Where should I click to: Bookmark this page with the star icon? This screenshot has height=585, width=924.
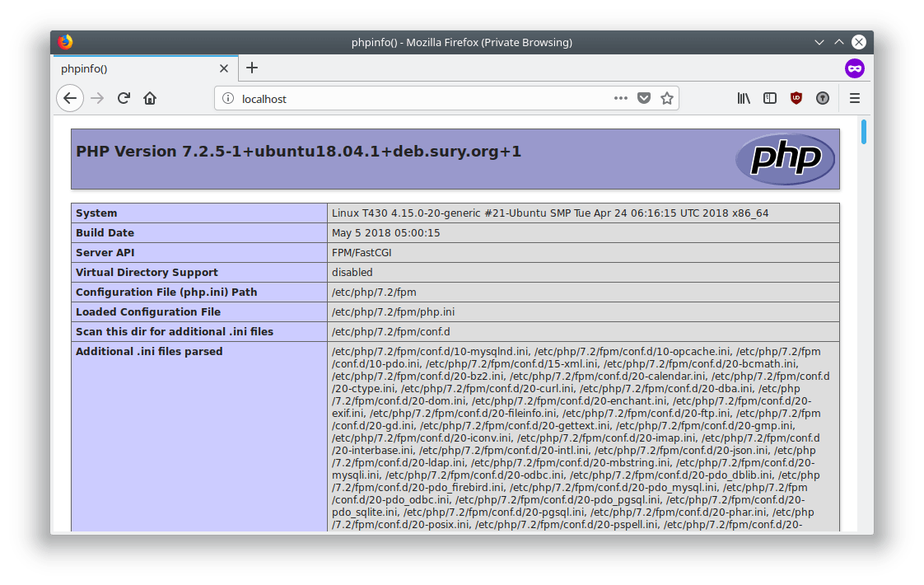pos(667,99)
